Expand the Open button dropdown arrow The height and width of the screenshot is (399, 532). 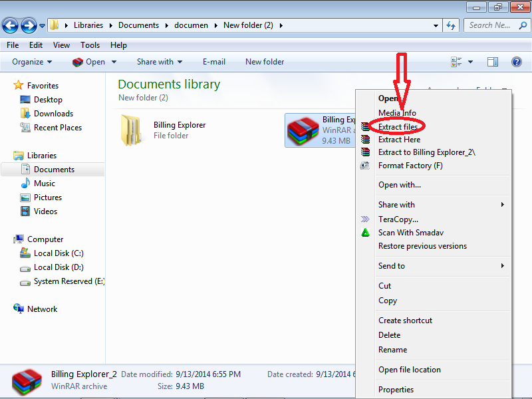coord(114,62)
